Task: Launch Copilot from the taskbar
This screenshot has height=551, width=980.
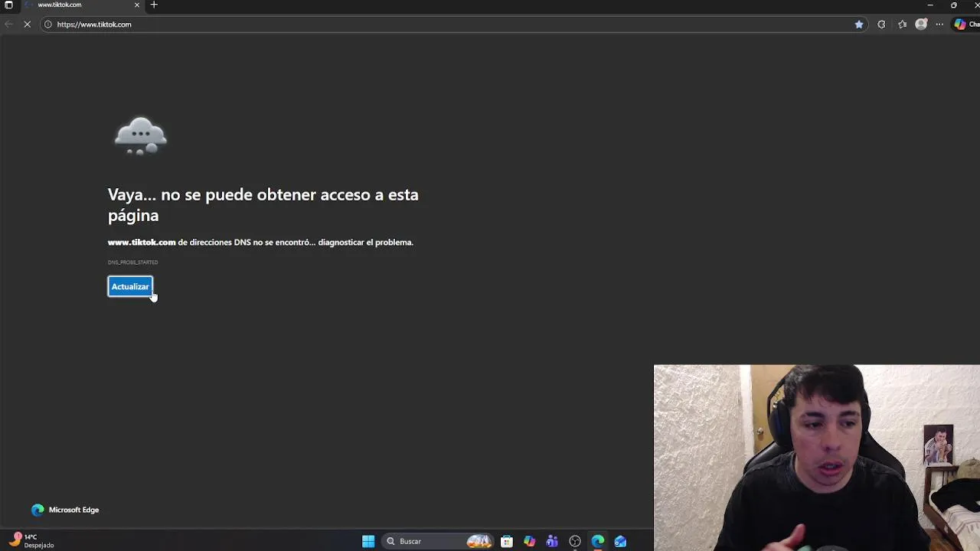Action: click(x=530, y=541)
